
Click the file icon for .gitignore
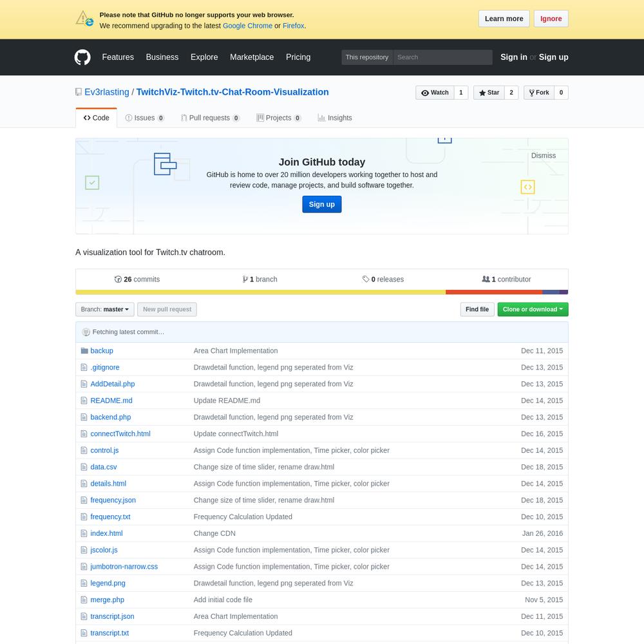84,367
